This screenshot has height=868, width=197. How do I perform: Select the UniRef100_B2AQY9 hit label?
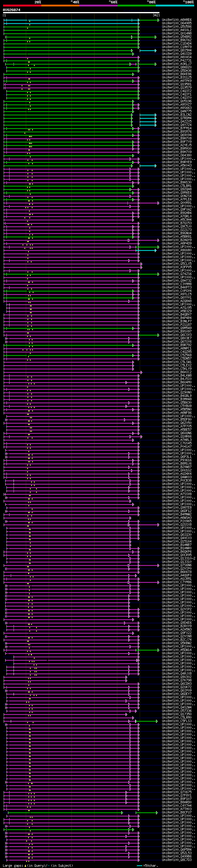(177, 240)
